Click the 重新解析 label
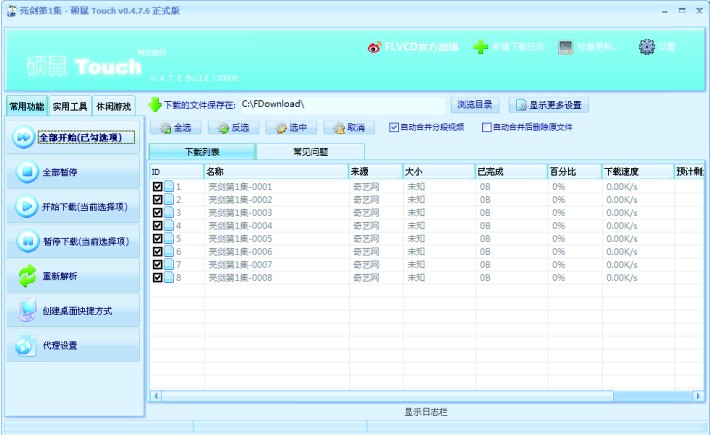This screenshot has height=435, width=710. [60, 276]
